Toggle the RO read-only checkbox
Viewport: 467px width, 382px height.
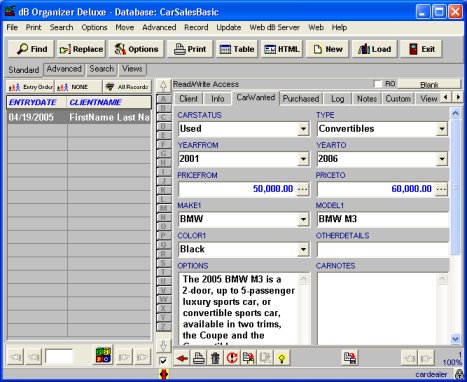coord(378,84)
